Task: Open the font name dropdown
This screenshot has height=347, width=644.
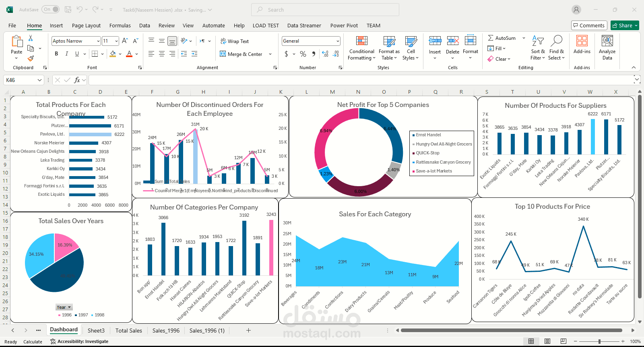Action: tap(98, 41)
